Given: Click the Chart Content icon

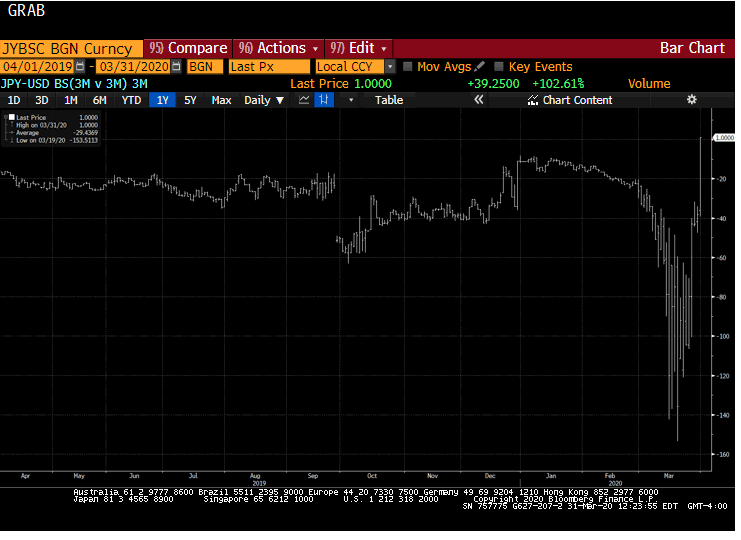Looking at the screenshot, I should (533, 100).
